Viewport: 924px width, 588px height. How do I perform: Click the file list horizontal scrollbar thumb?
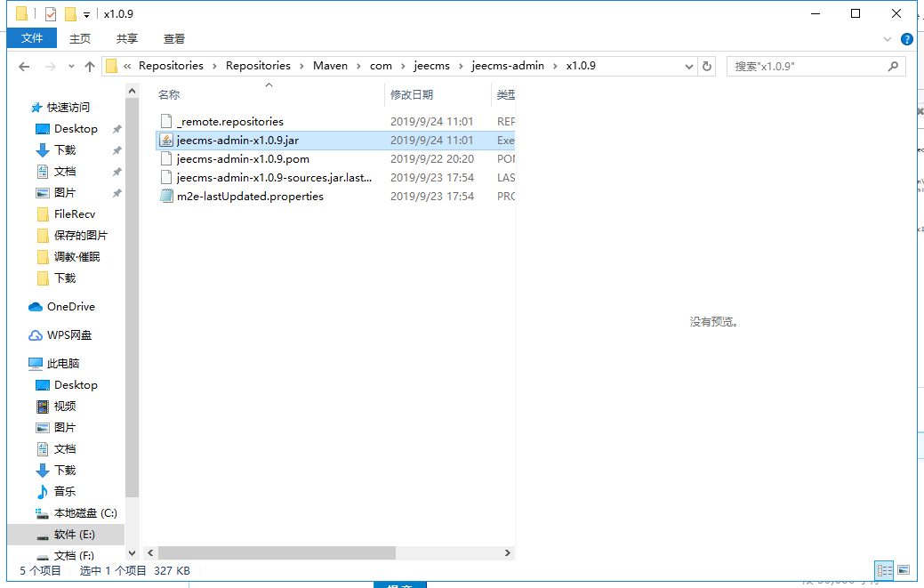[x=277, y=552]
